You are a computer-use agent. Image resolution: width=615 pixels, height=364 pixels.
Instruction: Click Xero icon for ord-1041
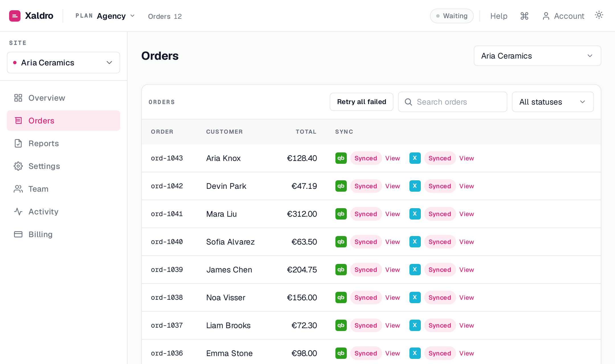(x=415, y=214)
